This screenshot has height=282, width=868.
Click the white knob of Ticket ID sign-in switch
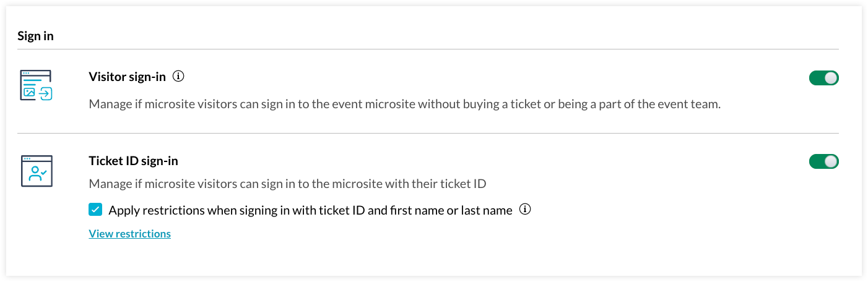point(831,161)
